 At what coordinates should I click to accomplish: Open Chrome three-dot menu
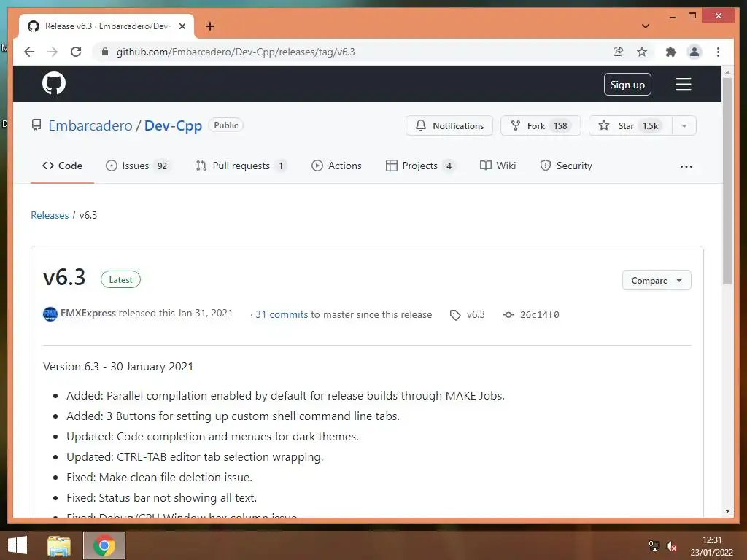[x=718, y=52]
